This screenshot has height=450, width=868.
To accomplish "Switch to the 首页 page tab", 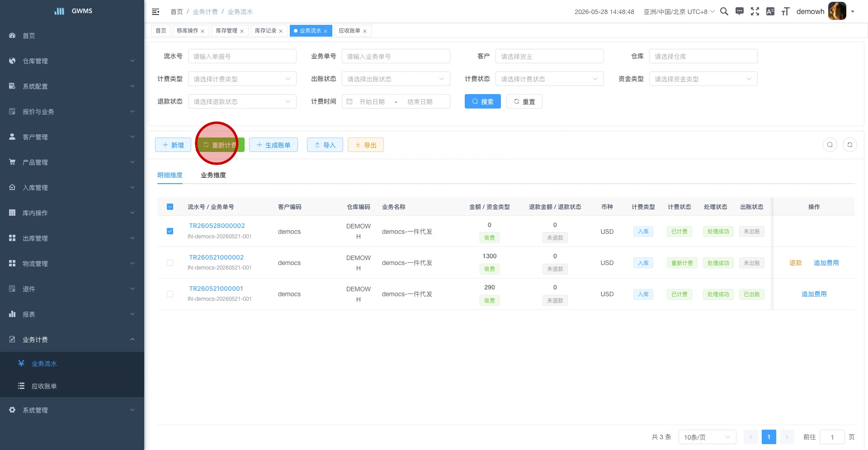I will click(x=161, y=31).
